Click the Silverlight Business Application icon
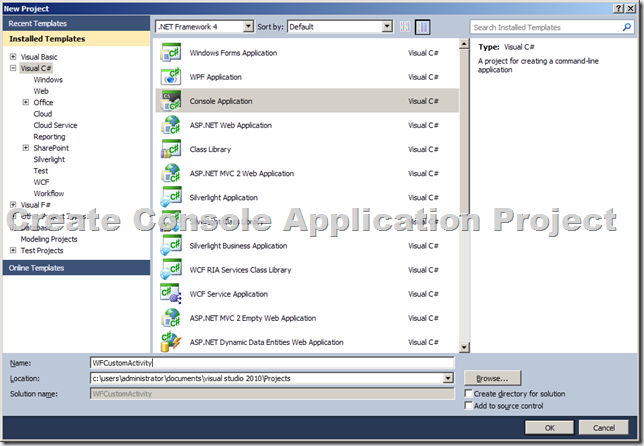Screen dimensions: 644x446 (171, 246)
